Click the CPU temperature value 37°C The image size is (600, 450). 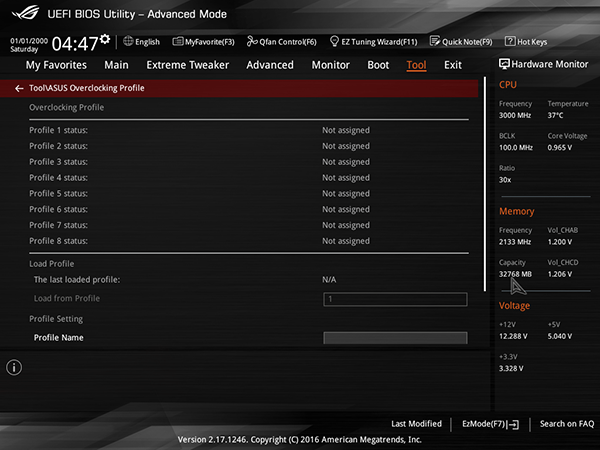point(555,115)
